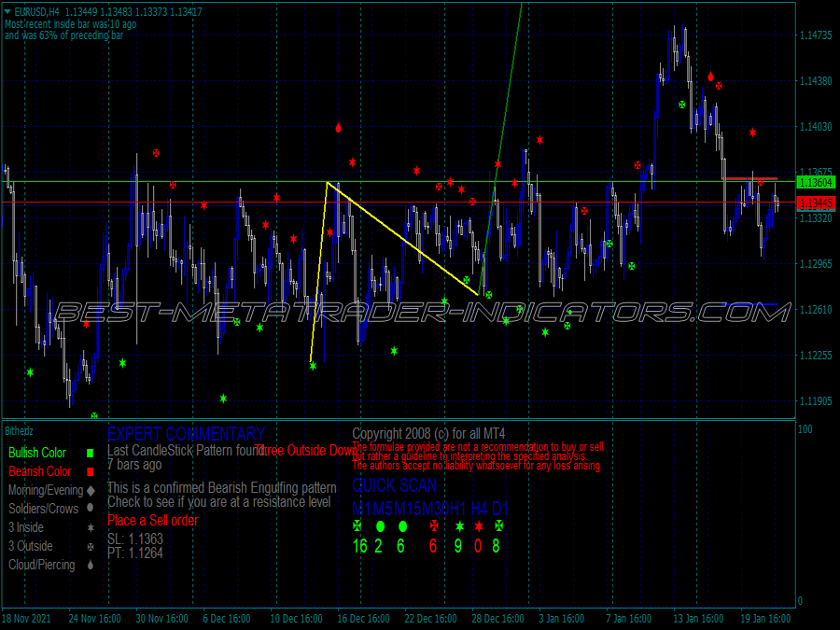Click the red crossed-circle marker above 30 Nov candles

pyautogui.click(x=156, y=153)
